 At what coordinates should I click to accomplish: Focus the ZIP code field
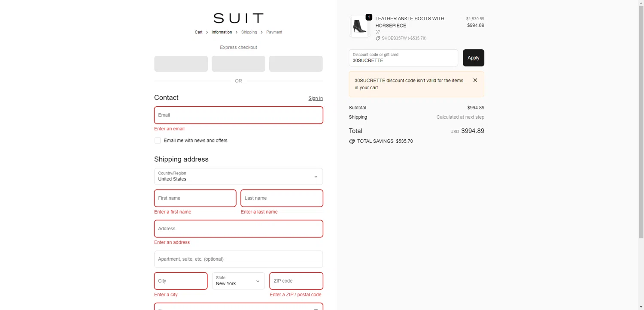[296, 281]
